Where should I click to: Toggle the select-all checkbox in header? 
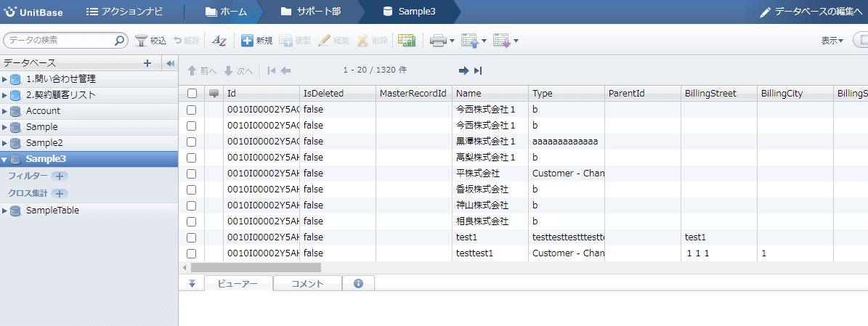click(x=192, y=93)
